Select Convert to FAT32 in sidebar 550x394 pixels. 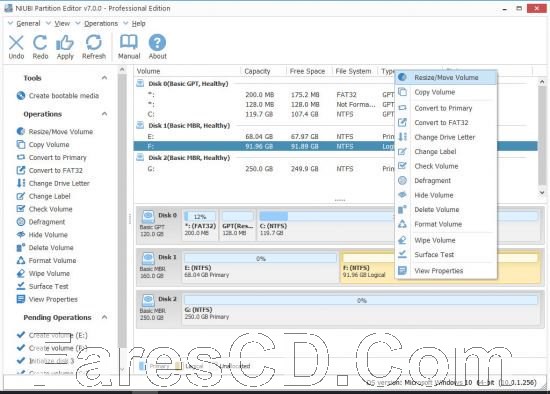(x=49, y=171)
